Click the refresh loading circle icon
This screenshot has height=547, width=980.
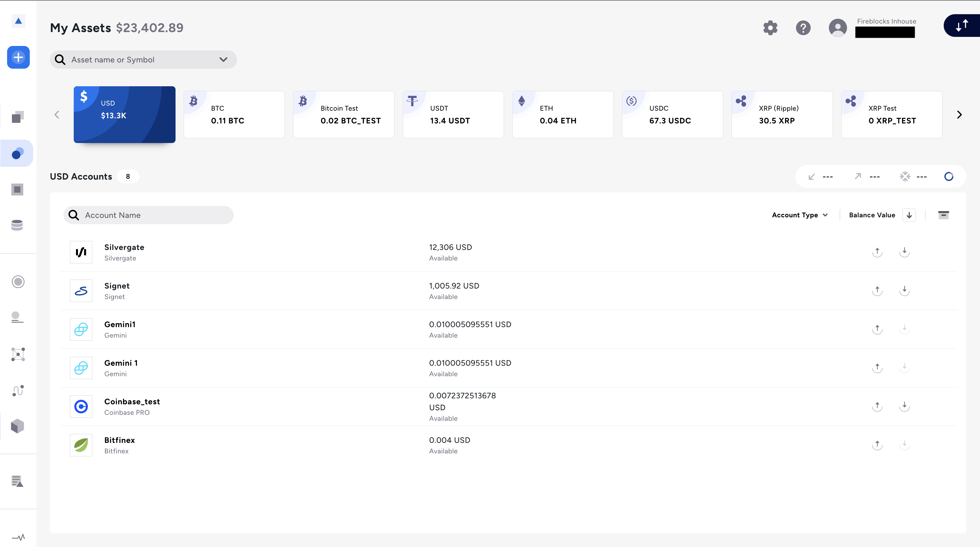click(949, 177)
